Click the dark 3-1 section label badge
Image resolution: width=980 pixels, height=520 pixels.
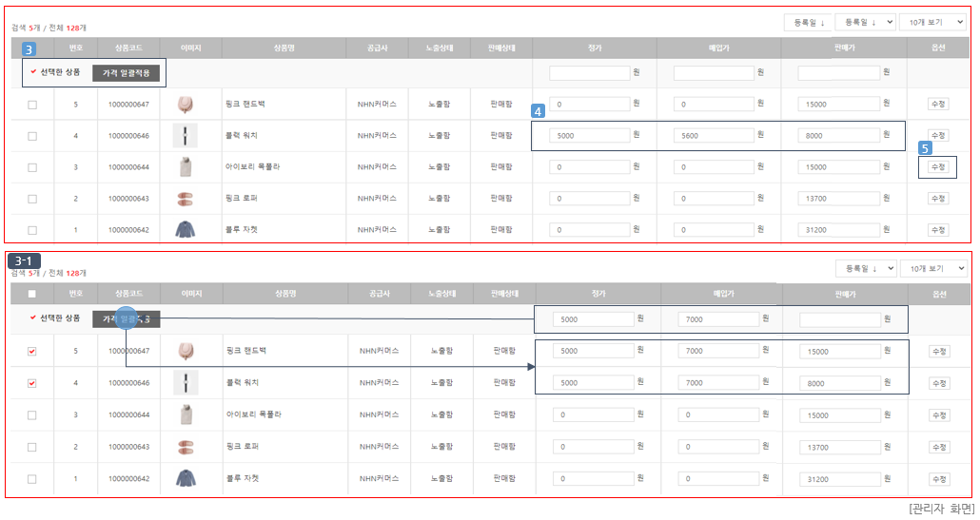[24, 260]
